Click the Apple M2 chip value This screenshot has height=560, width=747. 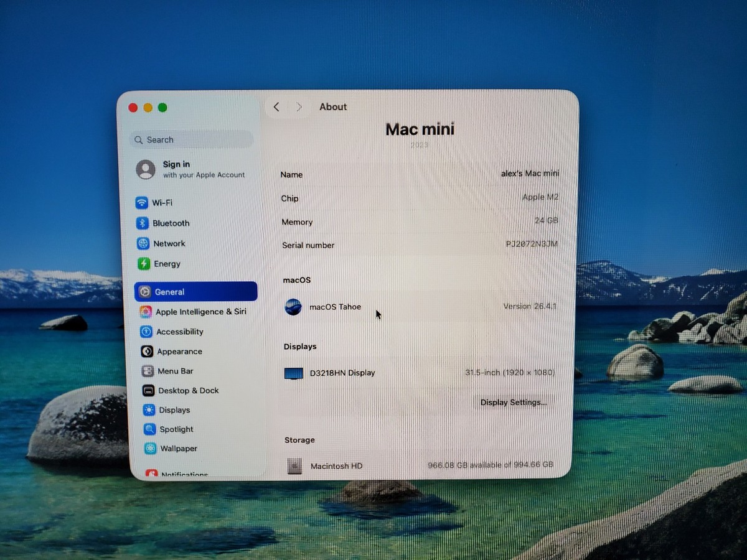(x=540, y=197)
